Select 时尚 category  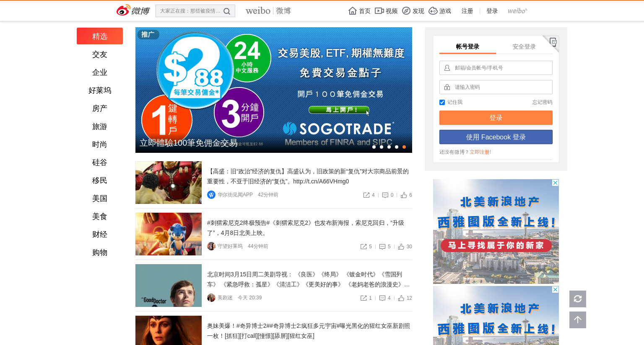[x=100, y=144]
